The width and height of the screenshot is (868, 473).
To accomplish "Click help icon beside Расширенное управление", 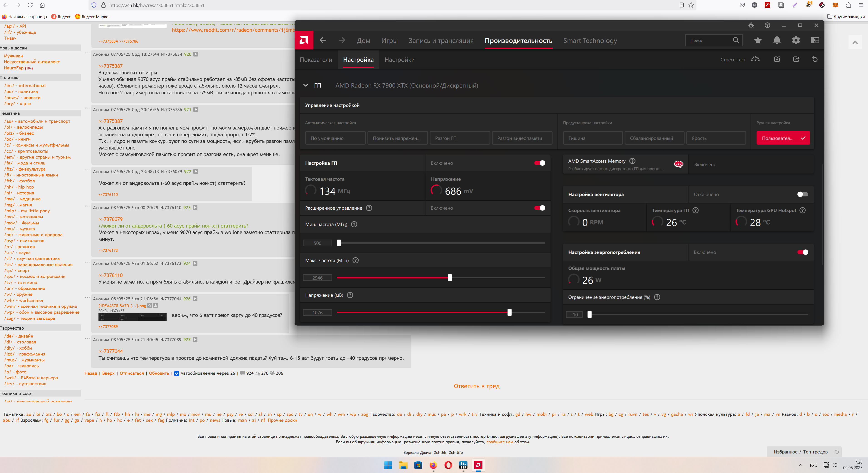I will point(369,208).
